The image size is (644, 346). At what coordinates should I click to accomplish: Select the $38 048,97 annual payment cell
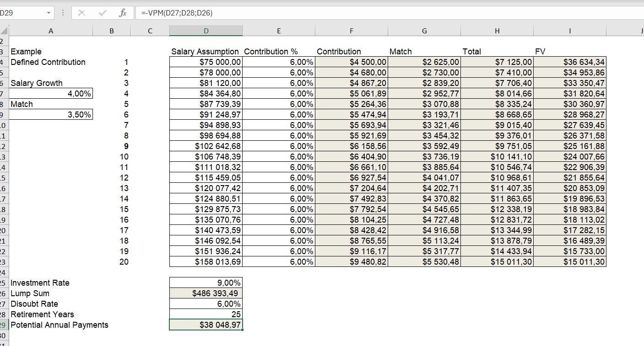206,325
